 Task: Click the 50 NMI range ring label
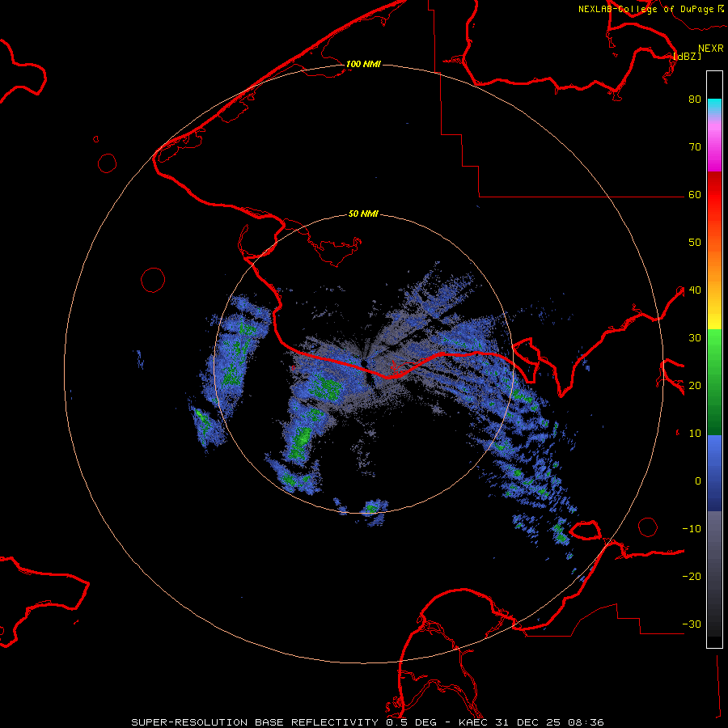(x=363, y=214)
